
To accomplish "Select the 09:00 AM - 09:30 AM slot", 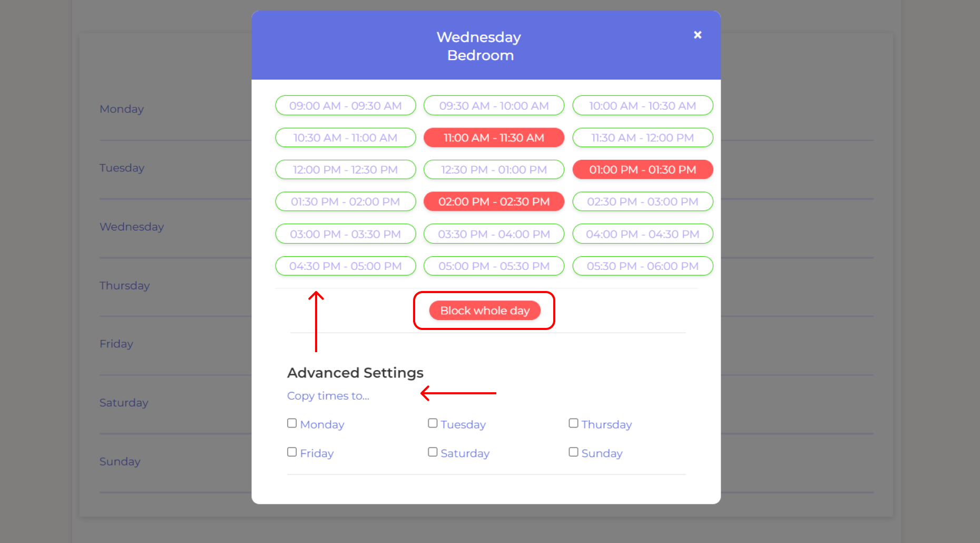I will (x=346, y=105).
